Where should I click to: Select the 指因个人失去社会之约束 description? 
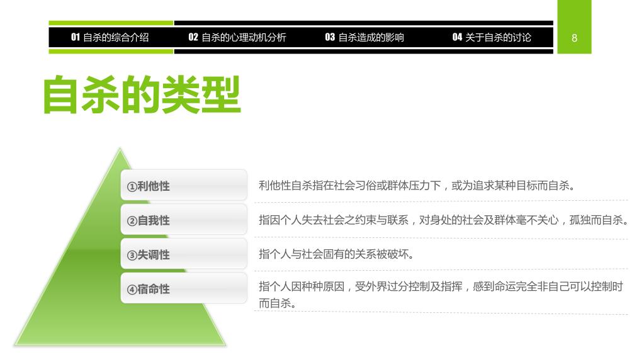point(444,220)
